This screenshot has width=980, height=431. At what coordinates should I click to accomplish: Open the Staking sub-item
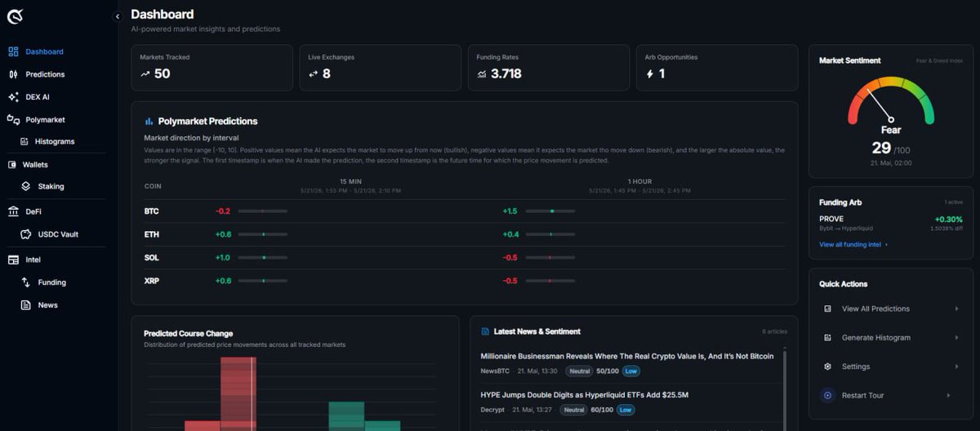[x=51, y=186]
